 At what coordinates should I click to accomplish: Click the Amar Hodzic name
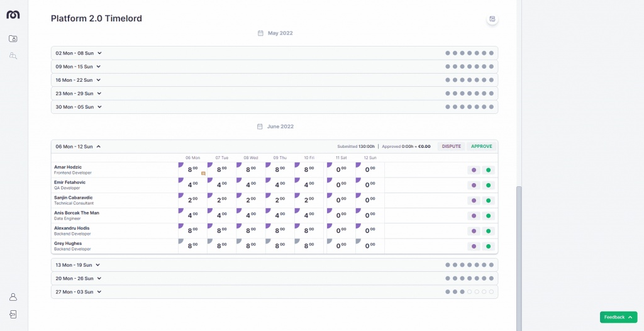(67, 167)
